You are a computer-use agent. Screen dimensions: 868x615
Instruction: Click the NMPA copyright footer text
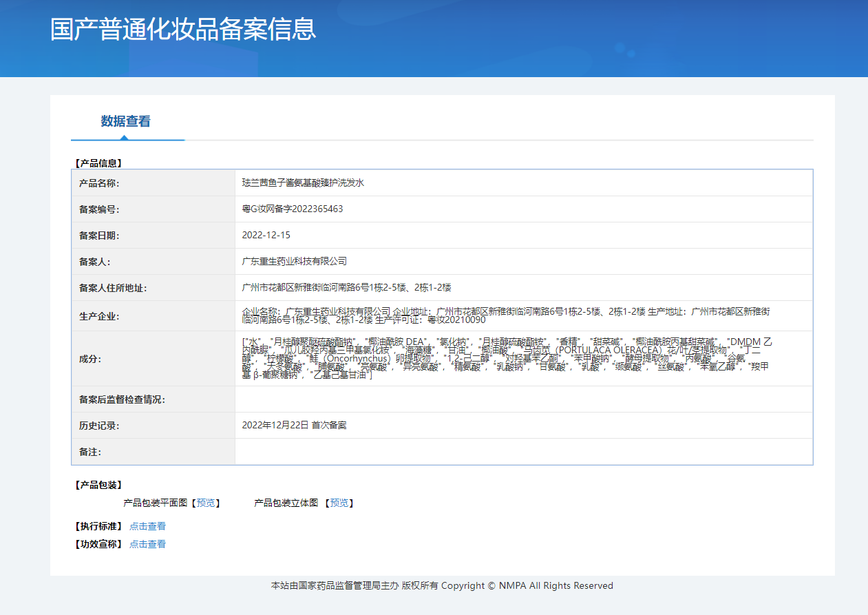[x=442, y=585]
